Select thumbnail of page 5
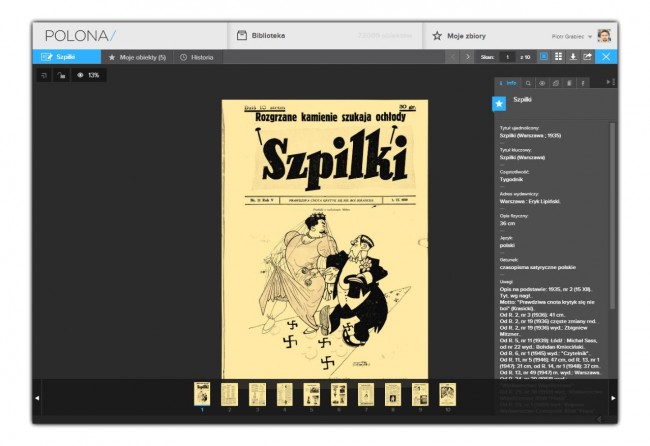 point(311,394)
